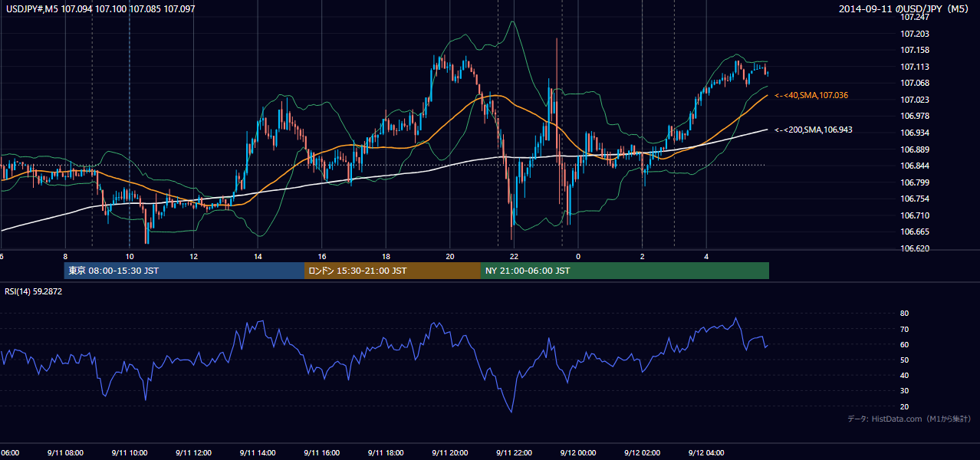Click the 2014-09-11 のUSD/JPY (M5) chart title
The image size is (980, 460).
pos(905,8)
